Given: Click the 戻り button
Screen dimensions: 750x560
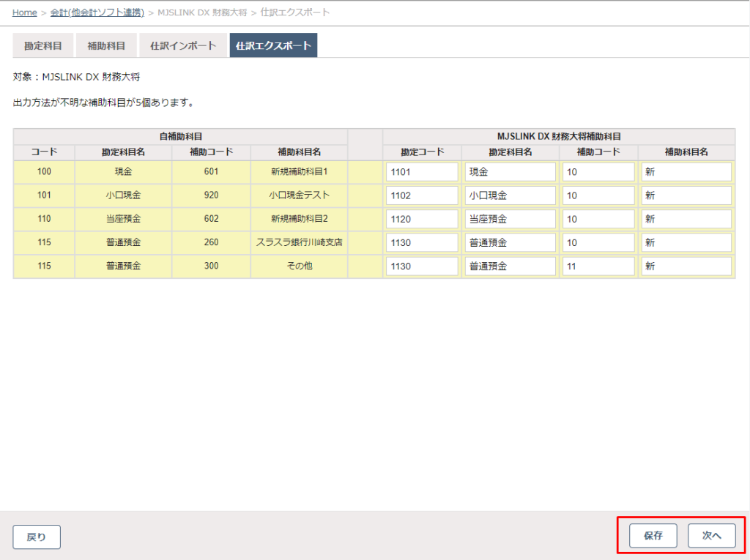Looking at the screenshot, I should 37,537.
